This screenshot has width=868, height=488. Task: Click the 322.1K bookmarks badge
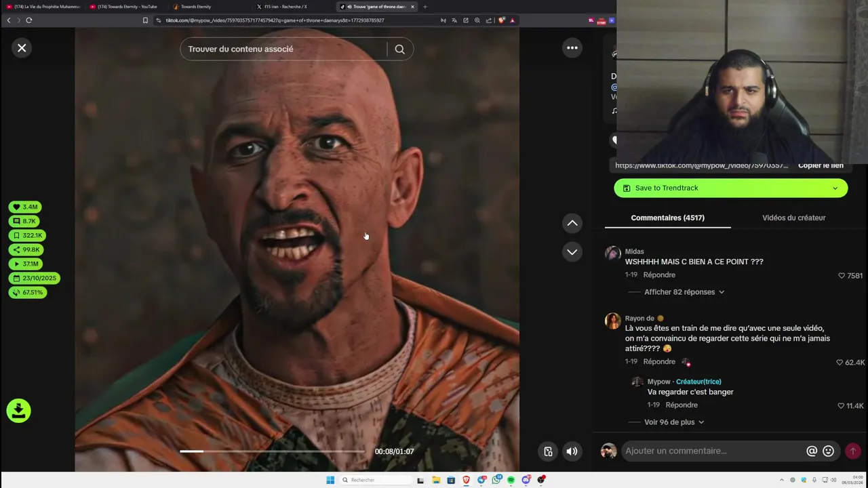[28, 235]
